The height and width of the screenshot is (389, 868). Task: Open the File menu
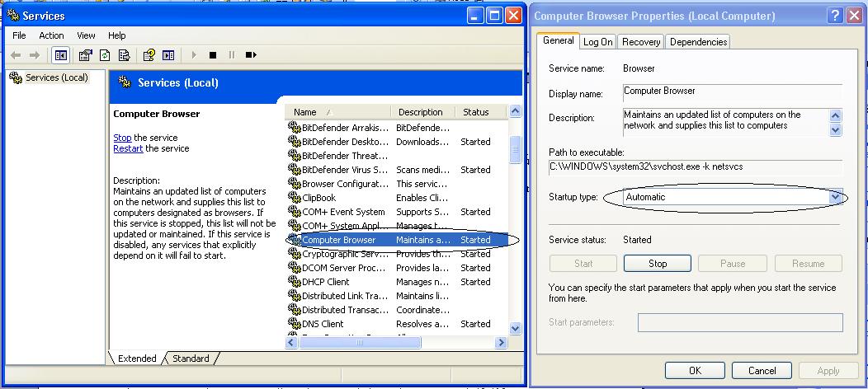click(x=19, y=35)
